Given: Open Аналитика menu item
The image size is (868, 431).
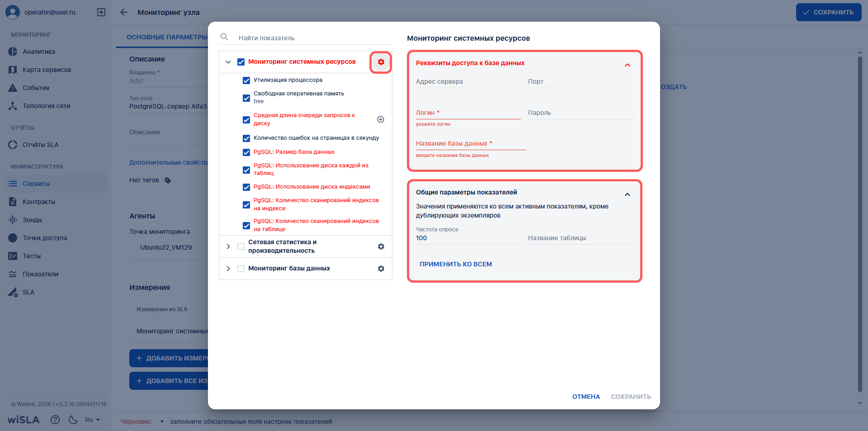Looking at the screenshot, I should 56,52.
